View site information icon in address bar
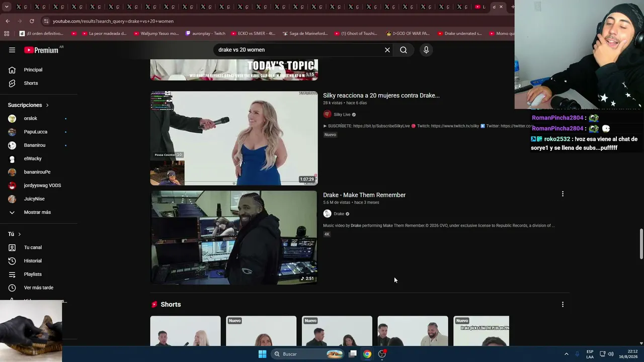The image size is (644, 362). pyautogui.click(x=46, y=21)
